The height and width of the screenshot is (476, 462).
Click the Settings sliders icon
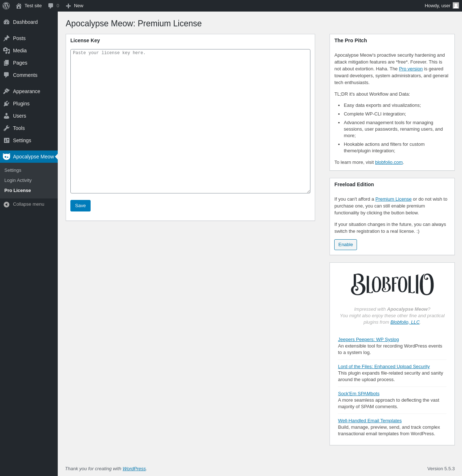6,140
